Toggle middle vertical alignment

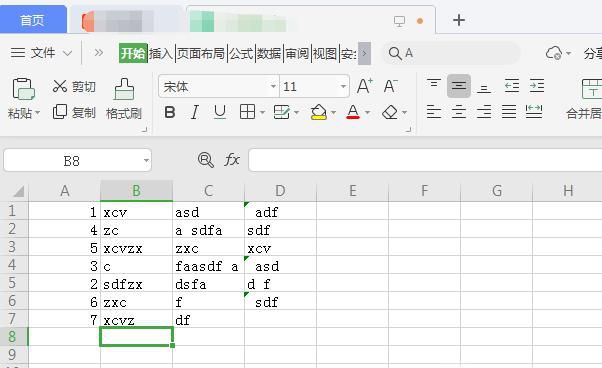(459, 86)
